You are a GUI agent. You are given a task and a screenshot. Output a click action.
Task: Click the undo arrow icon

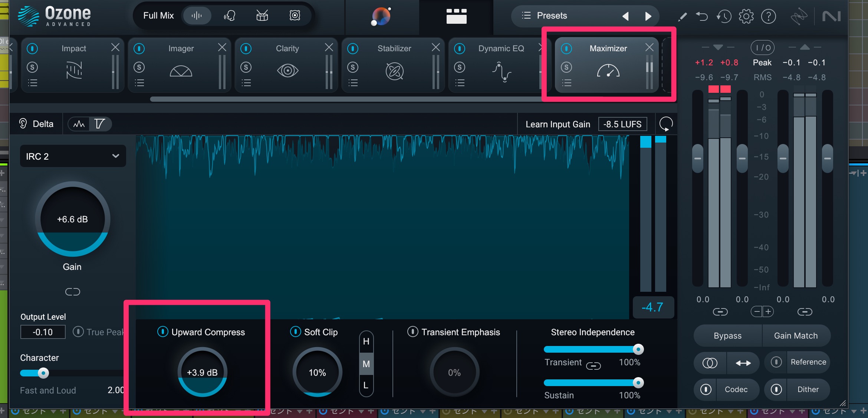pyautogui.click(x=702, y=16)
